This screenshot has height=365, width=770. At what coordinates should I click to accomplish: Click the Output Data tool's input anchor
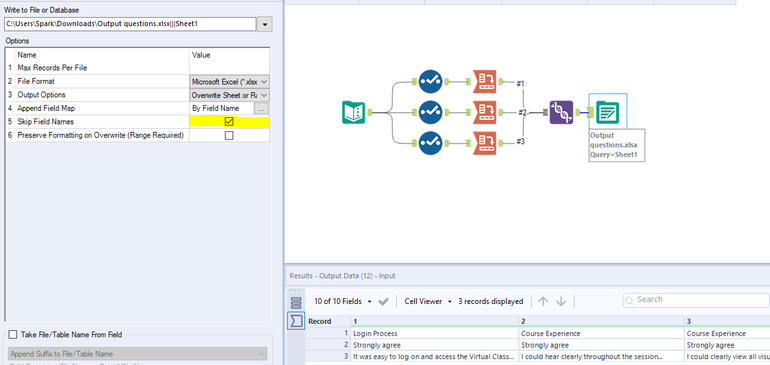coord(591,112)
